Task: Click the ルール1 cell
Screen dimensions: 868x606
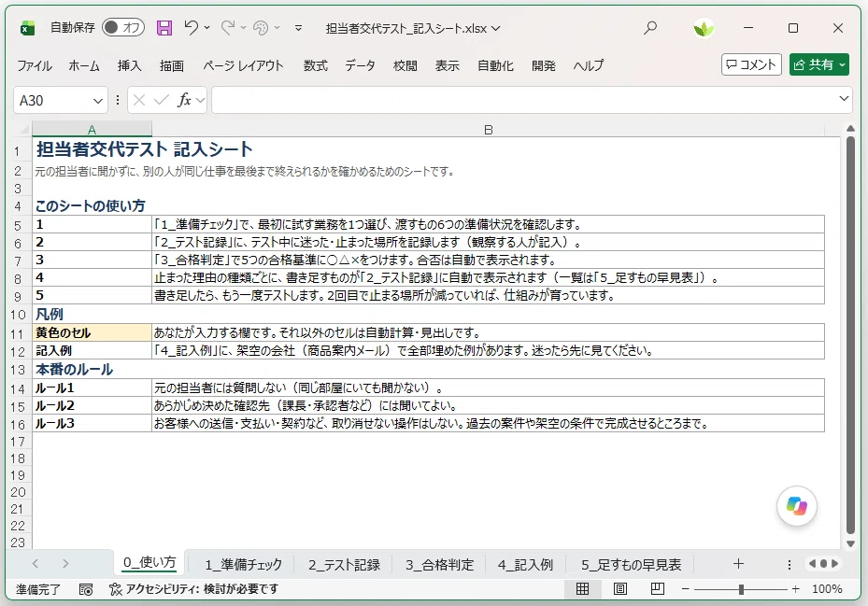Action: click(x=92, y=388)
